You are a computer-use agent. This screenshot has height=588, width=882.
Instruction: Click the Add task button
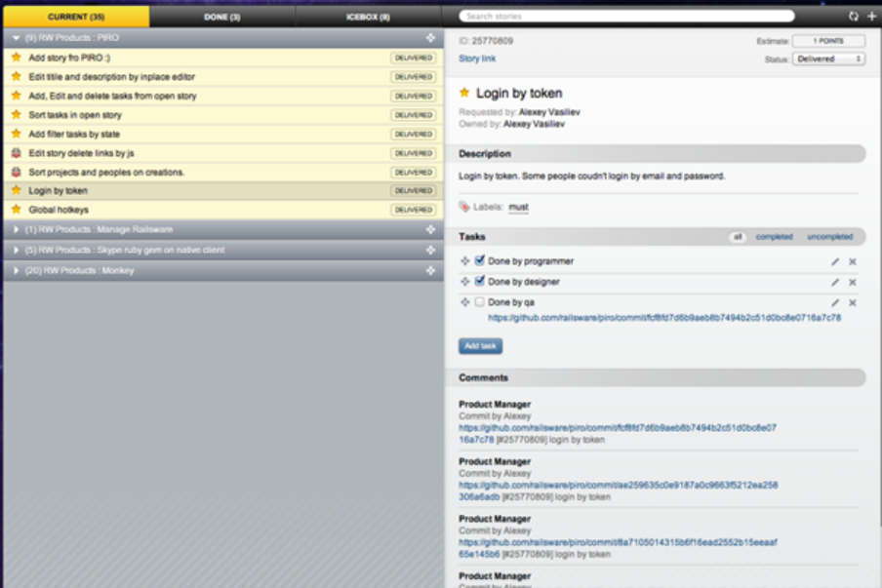[480, 346]
